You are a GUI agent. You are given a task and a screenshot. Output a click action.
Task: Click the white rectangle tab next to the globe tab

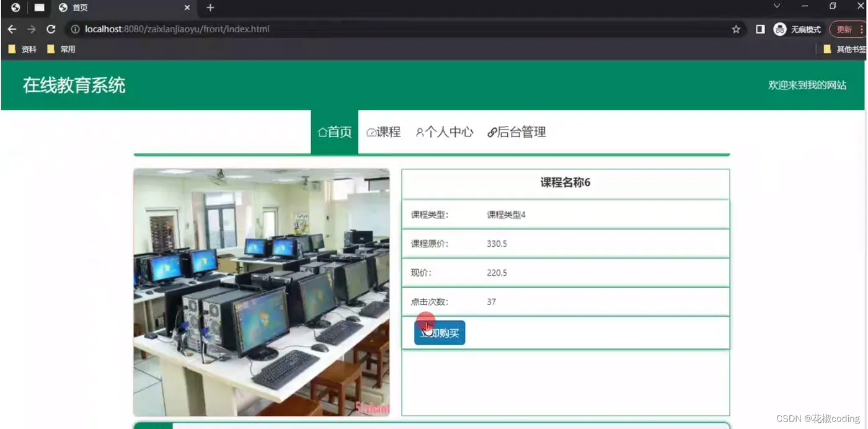click(x=39, y=8)
